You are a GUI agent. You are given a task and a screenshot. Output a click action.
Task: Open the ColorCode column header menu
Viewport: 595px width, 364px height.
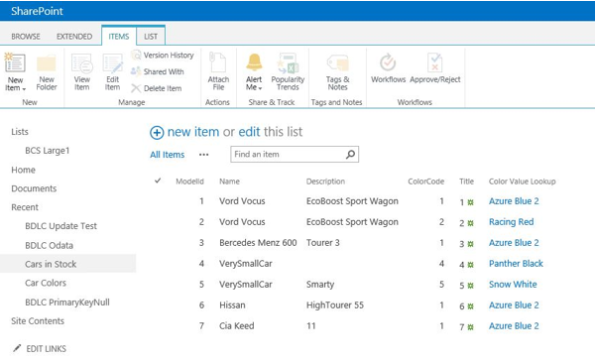(425, 182)
